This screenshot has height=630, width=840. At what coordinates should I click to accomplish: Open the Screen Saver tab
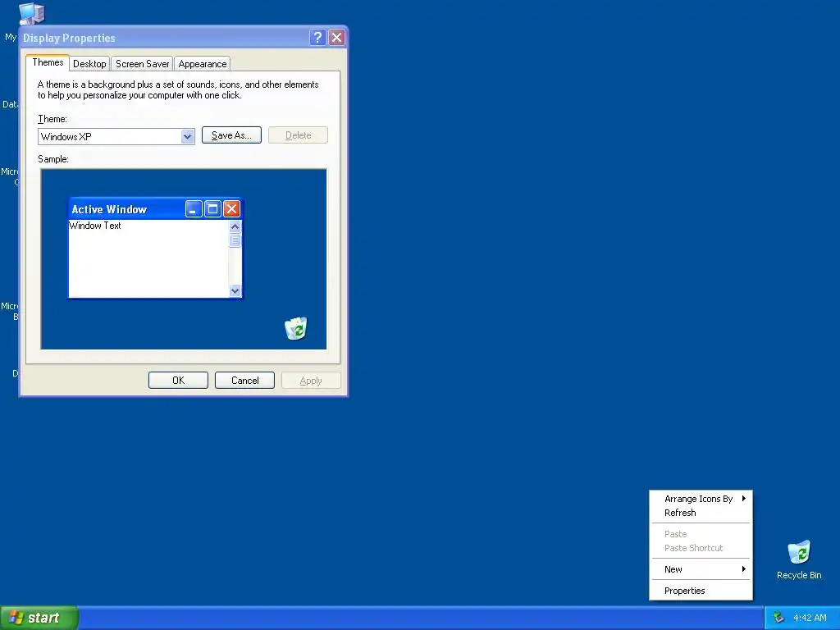[x=142, y=64]
